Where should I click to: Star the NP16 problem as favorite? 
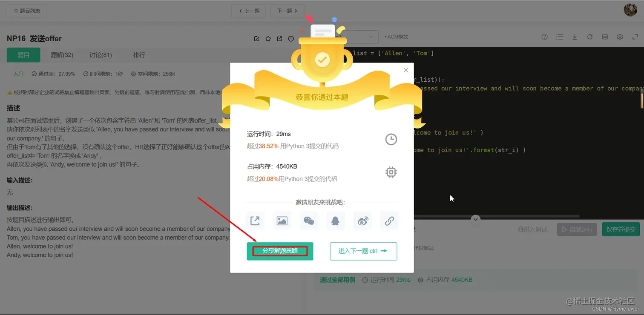coord(268,38)
